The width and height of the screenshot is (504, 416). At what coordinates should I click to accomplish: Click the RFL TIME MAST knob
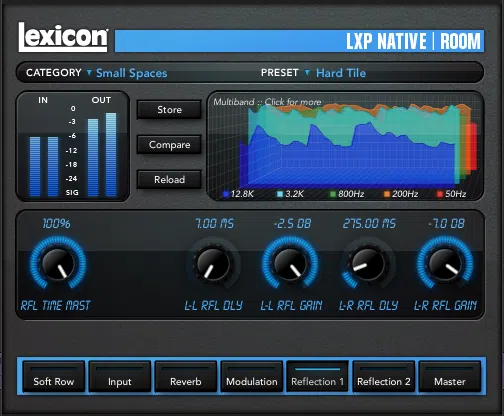click(58, 264)
